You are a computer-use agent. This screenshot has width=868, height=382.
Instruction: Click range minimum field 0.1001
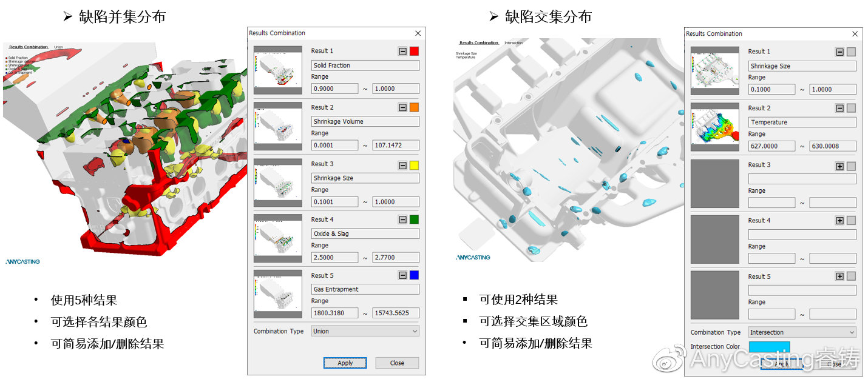[334, 202]
